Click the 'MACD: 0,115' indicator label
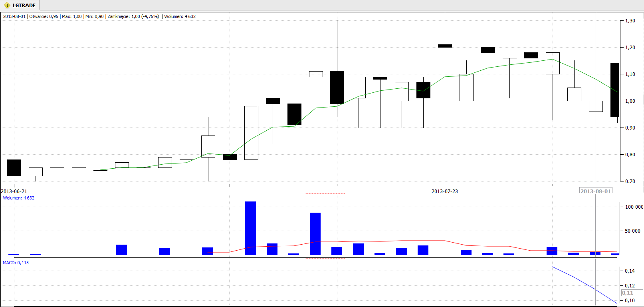Image resolution: width=644 pixels, height=307 pixels. click(x=16, y=263)
